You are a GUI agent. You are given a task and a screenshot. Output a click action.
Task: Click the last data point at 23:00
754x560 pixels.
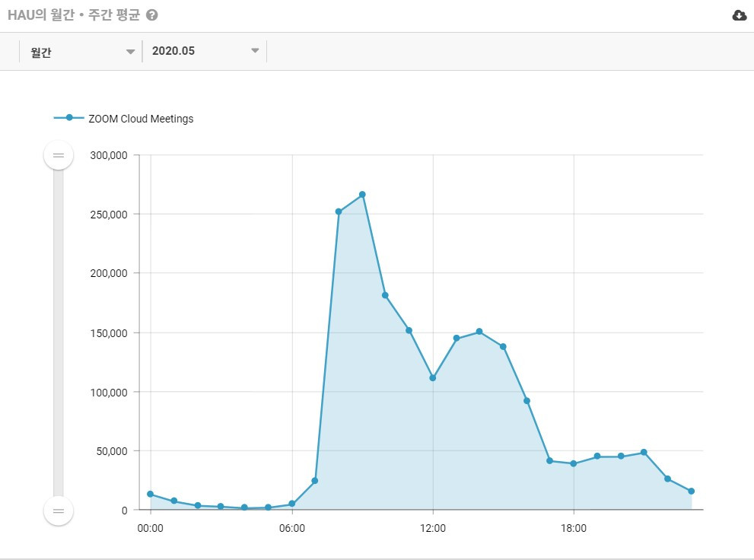click(691, 491)
